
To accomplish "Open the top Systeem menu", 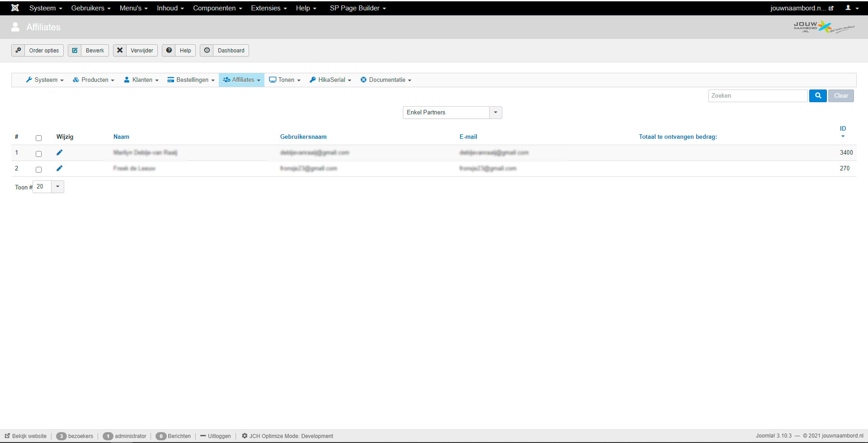I will (46, 8).
